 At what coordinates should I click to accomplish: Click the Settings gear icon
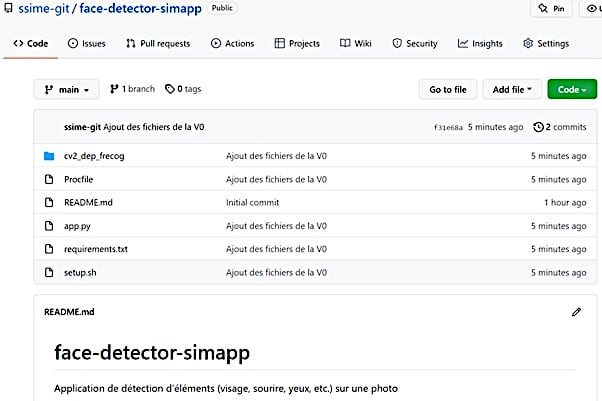click(528, 43)
